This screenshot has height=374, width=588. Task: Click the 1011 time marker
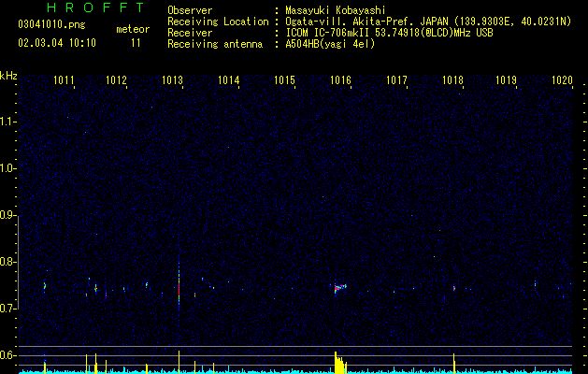coord(64,80)
